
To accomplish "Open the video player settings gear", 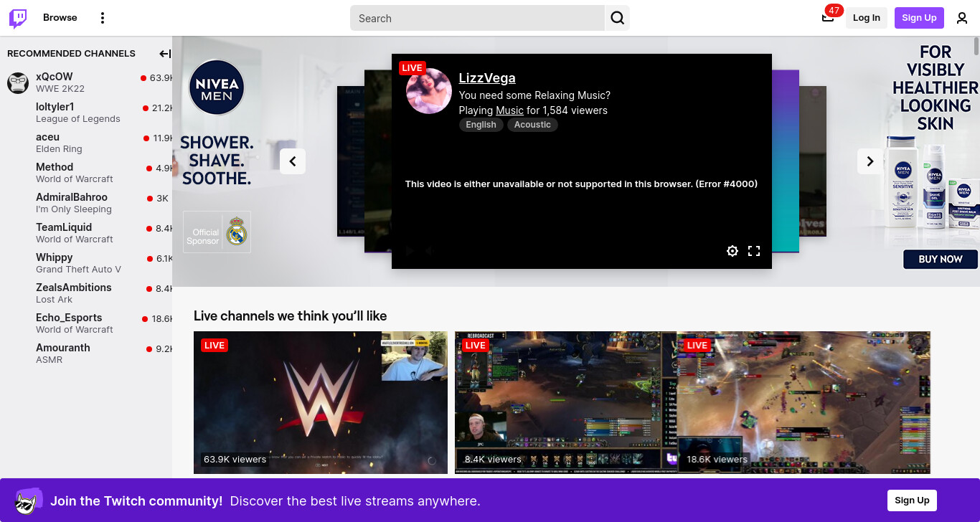I will (732, 251).
